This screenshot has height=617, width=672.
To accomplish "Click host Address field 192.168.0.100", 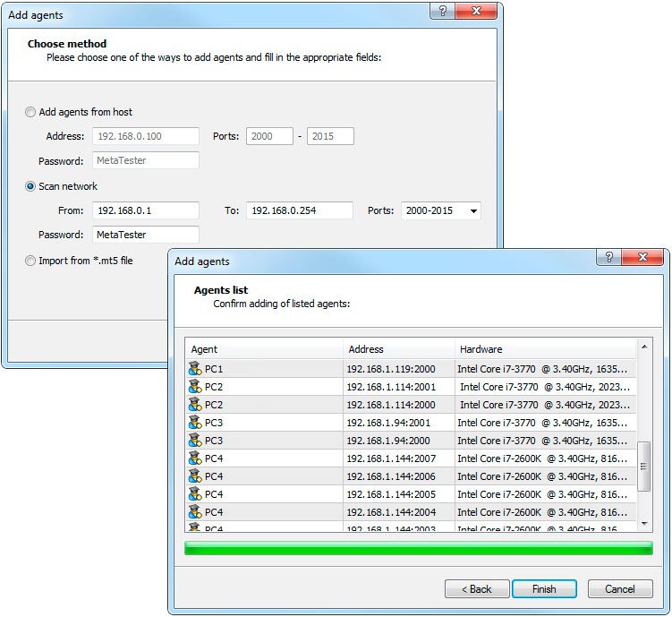I will pyautogui.click(x=146, y=136).
